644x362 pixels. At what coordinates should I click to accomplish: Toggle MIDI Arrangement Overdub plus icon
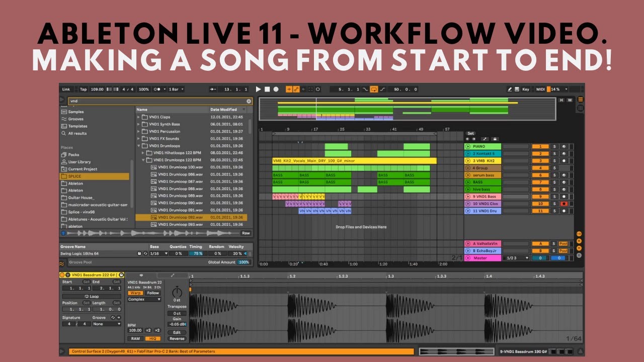coord(289,89)
